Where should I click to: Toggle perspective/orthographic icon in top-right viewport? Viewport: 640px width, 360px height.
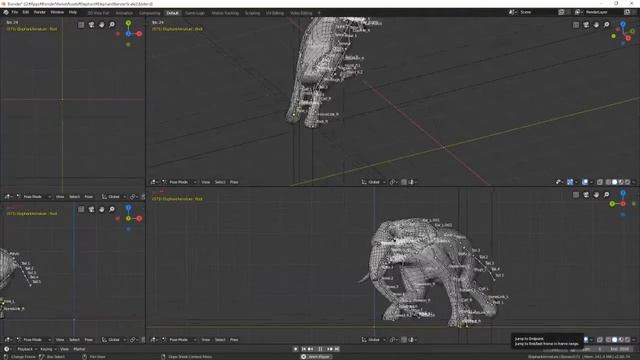(576, 25)
